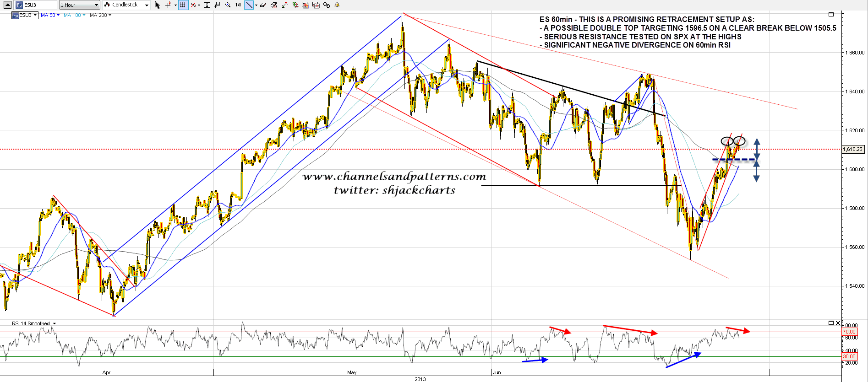Viewport: 868px width, 382px height.
Task: Click the red 70.00 RSI level label
Action: click(849, 332)
